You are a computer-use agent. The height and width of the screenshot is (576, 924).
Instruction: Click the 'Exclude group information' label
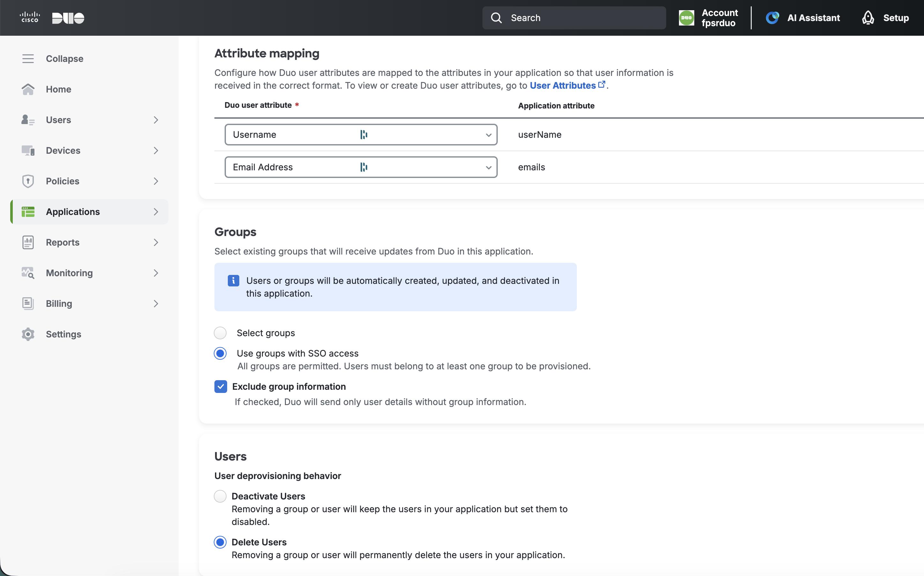(x=289, y=387)
